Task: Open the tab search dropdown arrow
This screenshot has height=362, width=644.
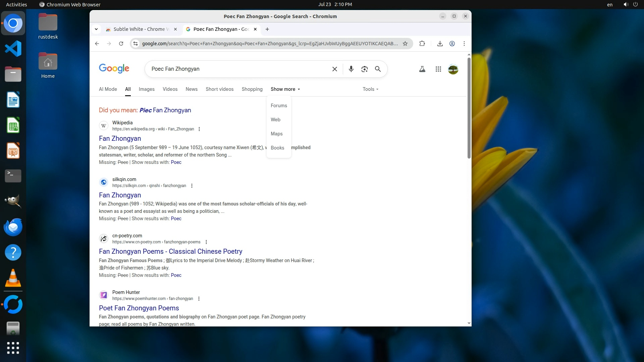Action: [96, 29]
